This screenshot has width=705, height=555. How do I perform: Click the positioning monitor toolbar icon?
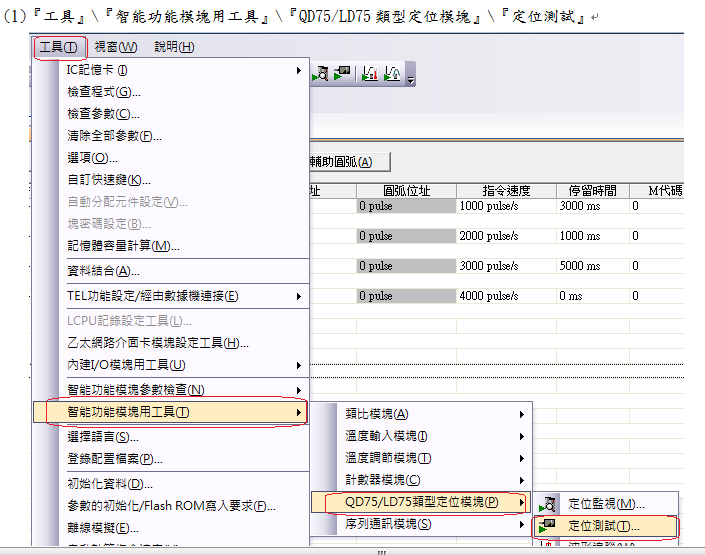pos(321,74)
